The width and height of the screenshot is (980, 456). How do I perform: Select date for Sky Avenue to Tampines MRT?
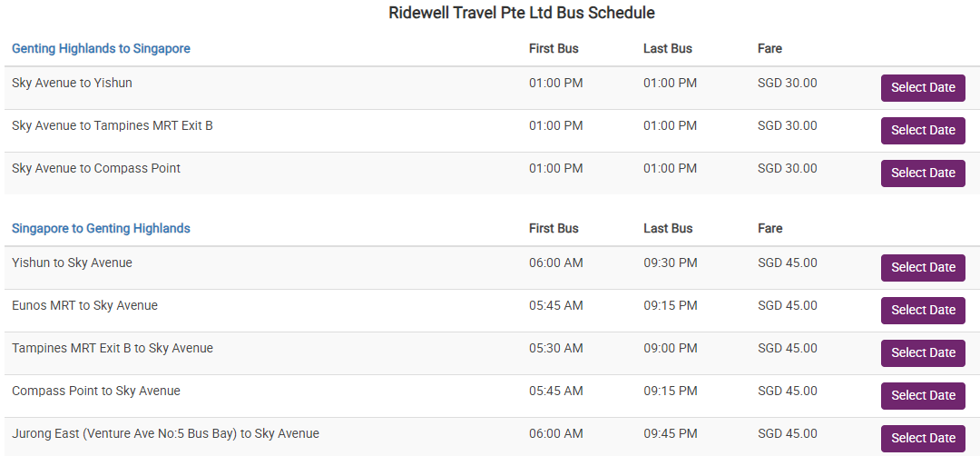click(x=923, y=131)
